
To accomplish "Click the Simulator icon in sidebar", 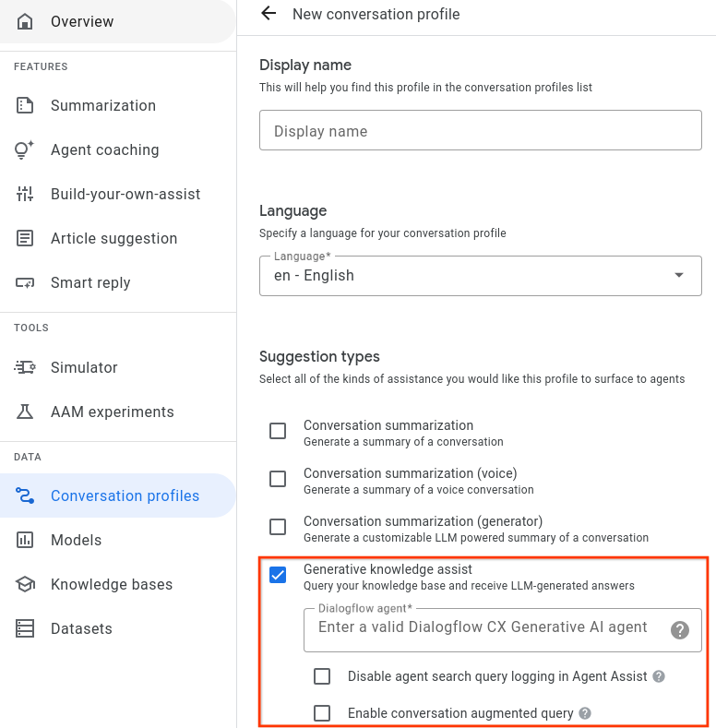I will (25, 367).
